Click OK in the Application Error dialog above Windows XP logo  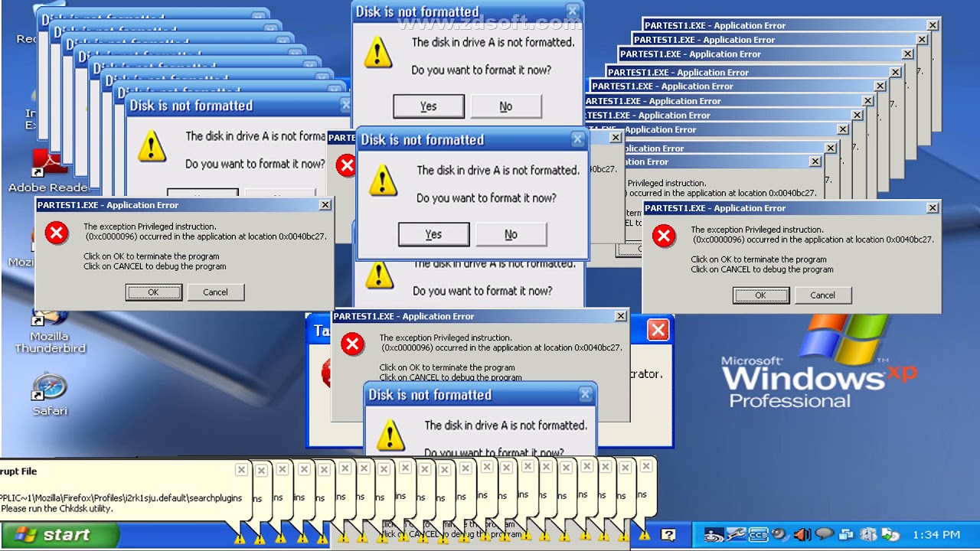760,295
